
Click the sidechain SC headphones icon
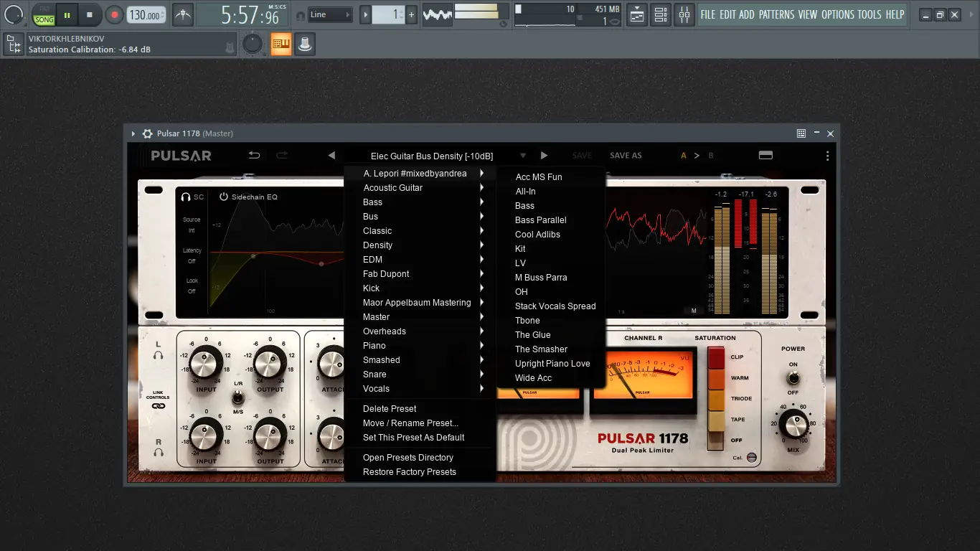pyautogui.click(x=186, y=197)
